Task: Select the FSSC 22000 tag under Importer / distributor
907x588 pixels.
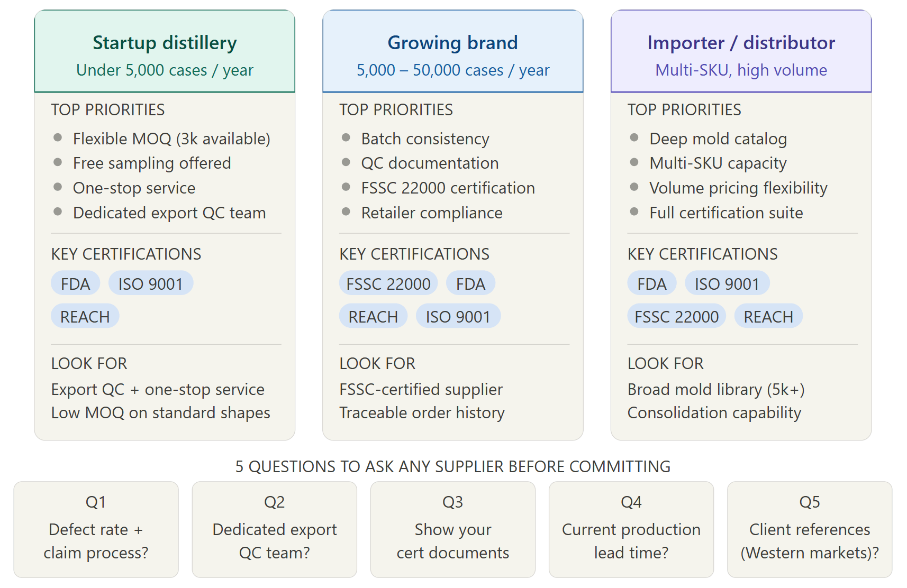Action: pyautogui.click(x=676, y=317)
